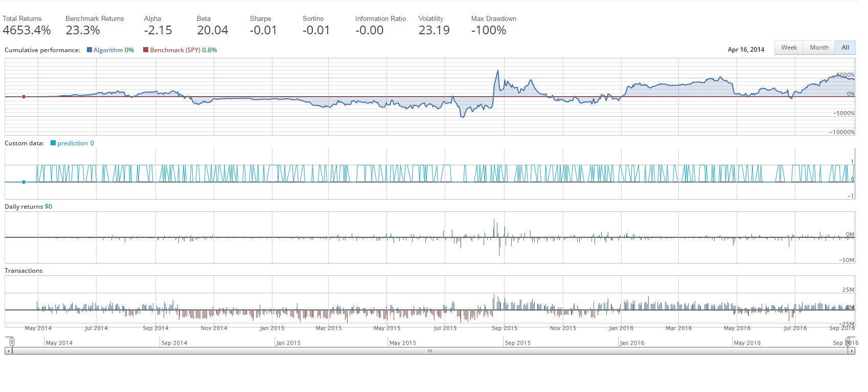
Task: Click the Total Returns 4653.4% value
Action: 27,30
